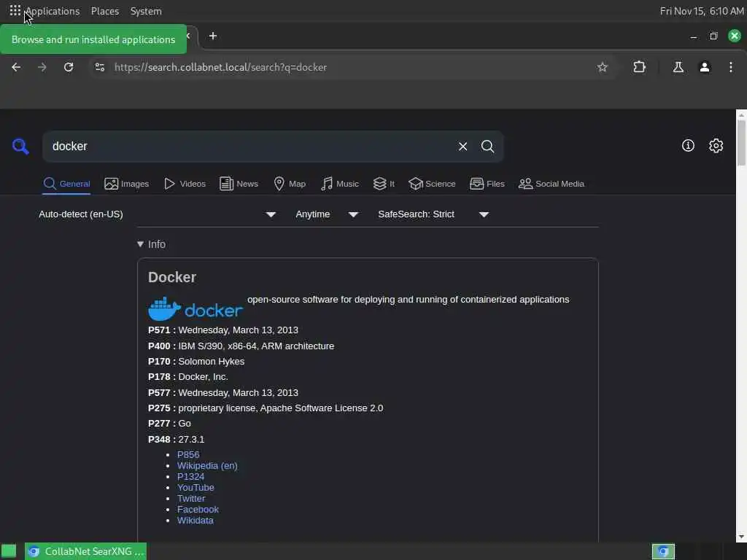Click the CollabNet SearXNG taskbar button
The image size is (747, 560).
(x=86, y=551)
